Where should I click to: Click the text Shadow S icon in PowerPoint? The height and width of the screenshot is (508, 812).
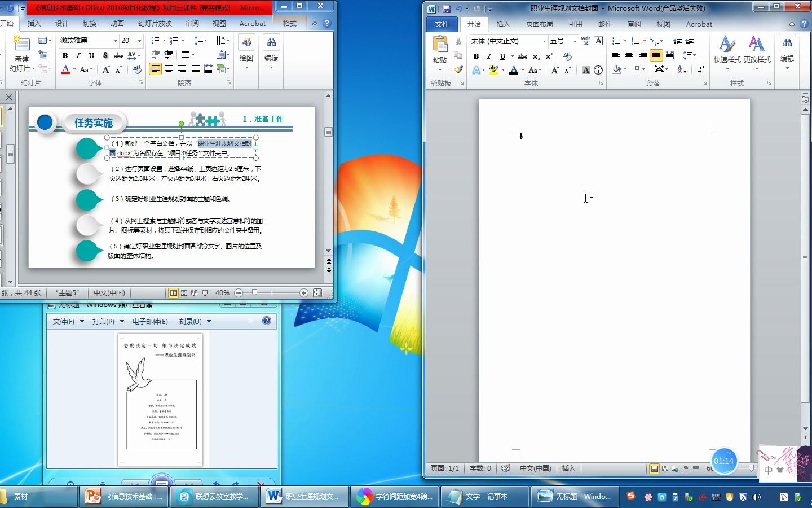[x=105, y=55]
